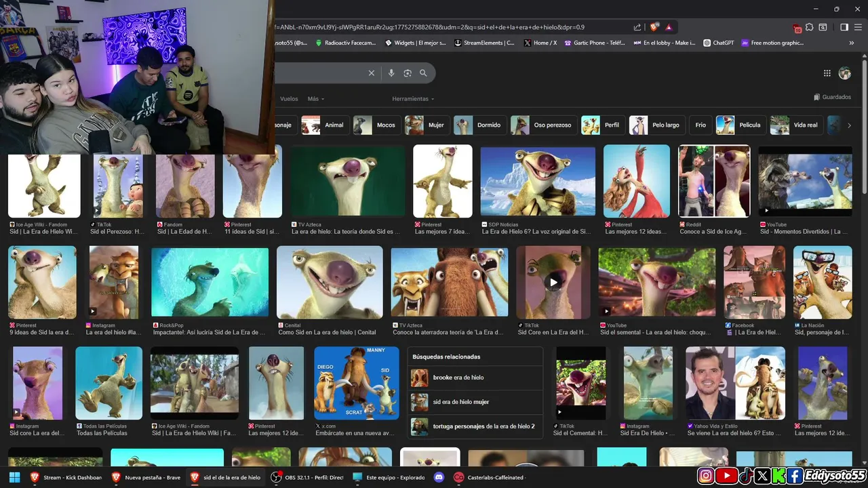Switch to the OBS 32.1.1 taskbar window
The height and width of the screenshot is (488, 868).
click(307, 477)
